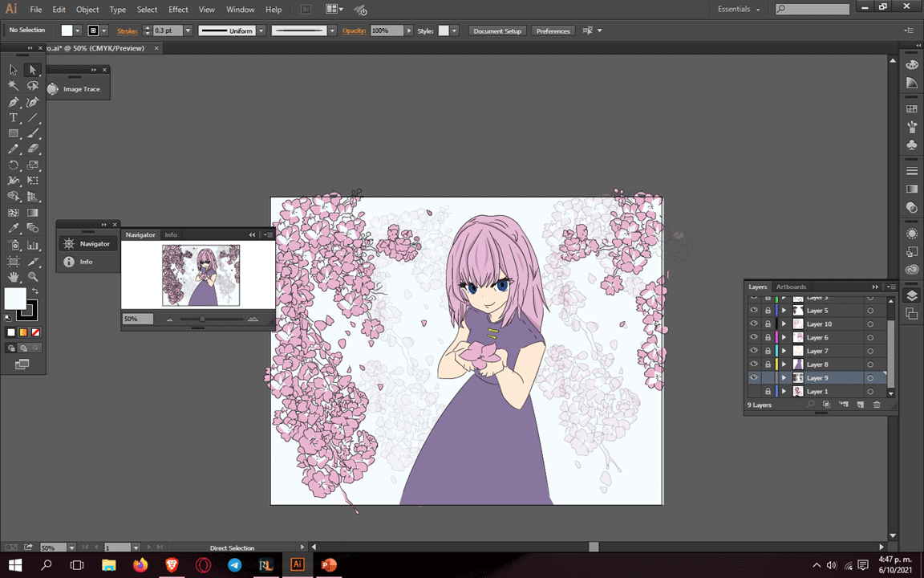Open the Effect menu
This screenshot has height=578, width=924.
(178, 10)
